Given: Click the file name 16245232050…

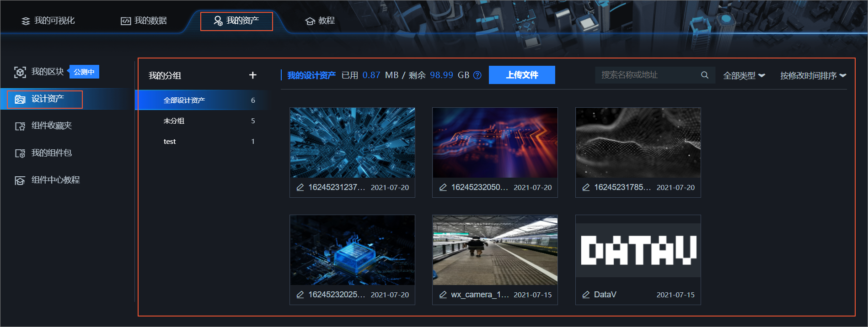Looking at the screenshot, I should [479, 187].
